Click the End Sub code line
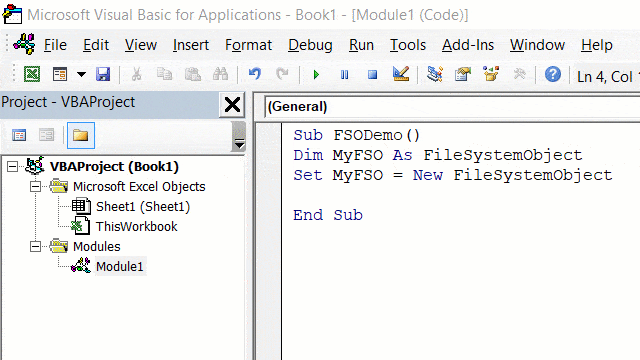 point(328,215)
